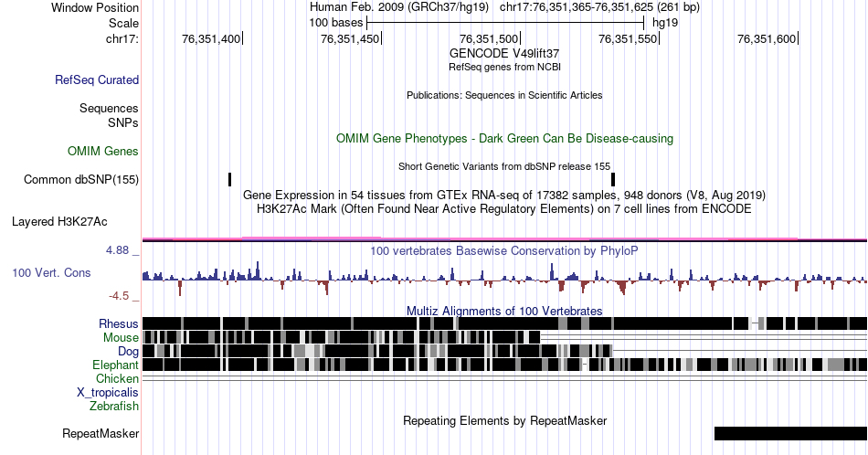Click the Human Feb. 2009 (GRCh37/hg19) assembly text
Image resolution: width=868 pixels, height=455 pixels.
[399, 7]
